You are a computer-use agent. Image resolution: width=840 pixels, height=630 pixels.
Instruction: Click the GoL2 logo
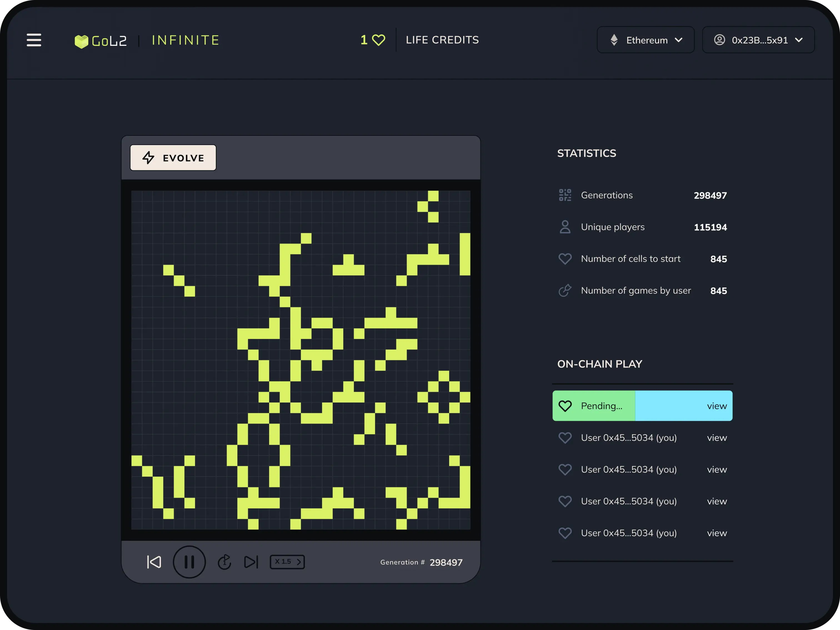101,41
